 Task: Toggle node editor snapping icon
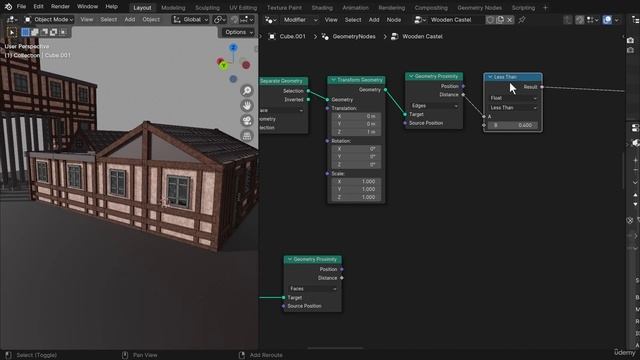point(580,20)
